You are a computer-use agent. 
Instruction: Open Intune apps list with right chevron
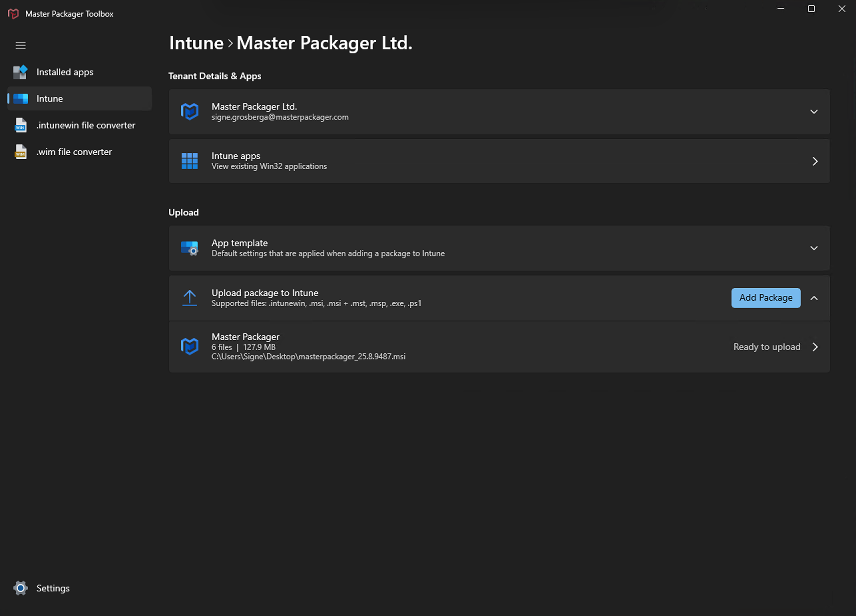pos(815,161)
